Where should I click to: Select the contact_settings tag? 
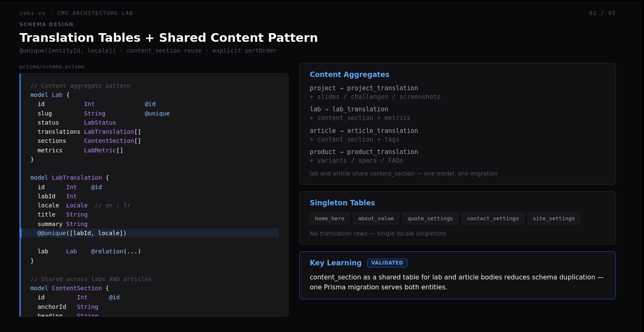coord(493,219)
